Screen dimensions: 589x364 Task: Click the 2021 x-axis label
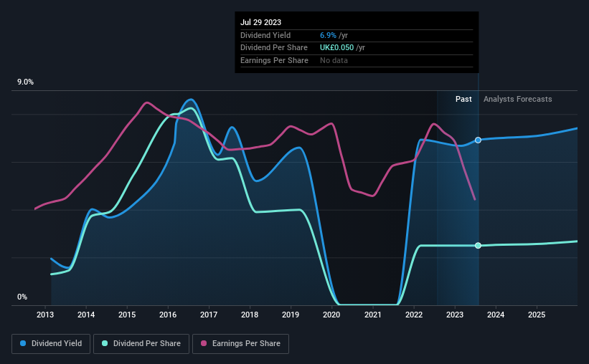[373, 315]
